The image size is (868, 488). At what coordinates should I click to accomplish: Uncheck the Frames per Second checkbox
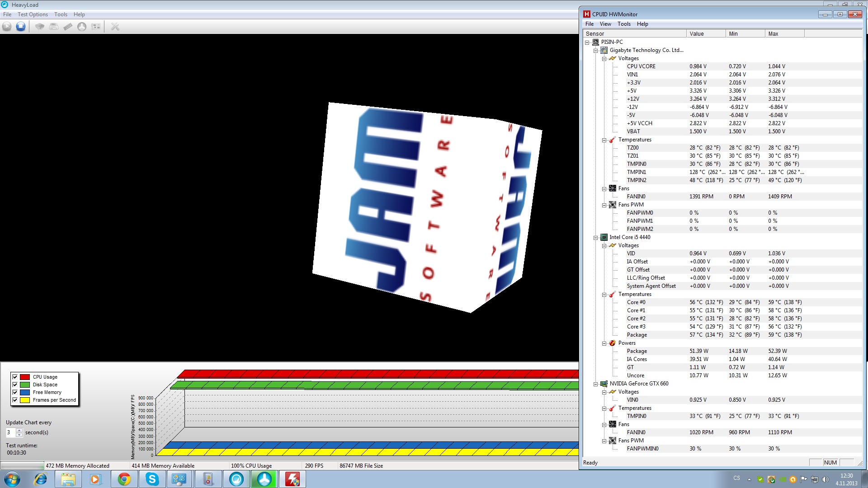15,400
